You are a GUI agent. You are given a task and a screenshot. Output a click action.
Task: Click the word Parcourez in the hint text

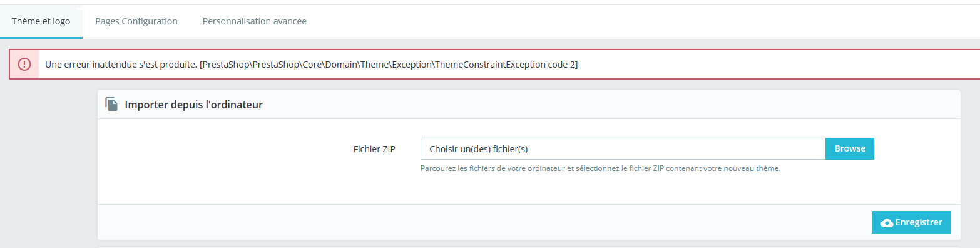[437, 168]
